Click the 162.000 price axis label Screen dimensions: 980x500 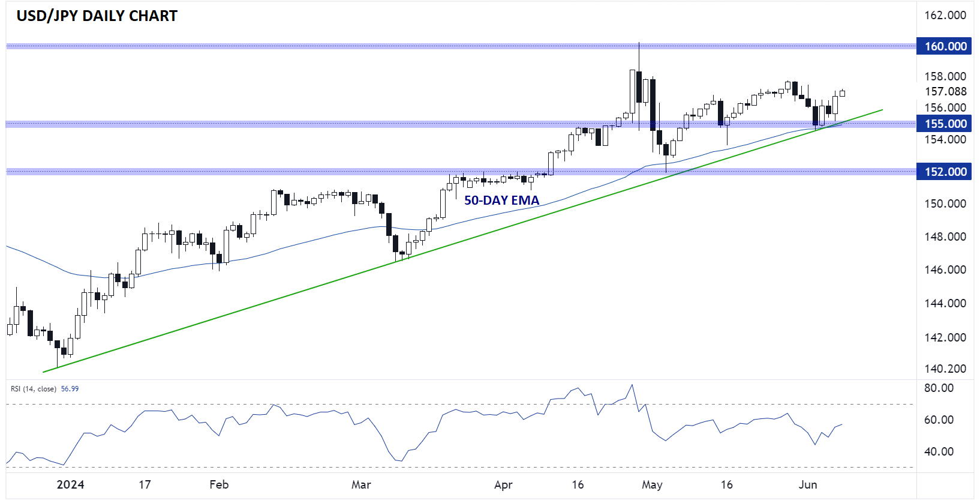coord(945,16)
